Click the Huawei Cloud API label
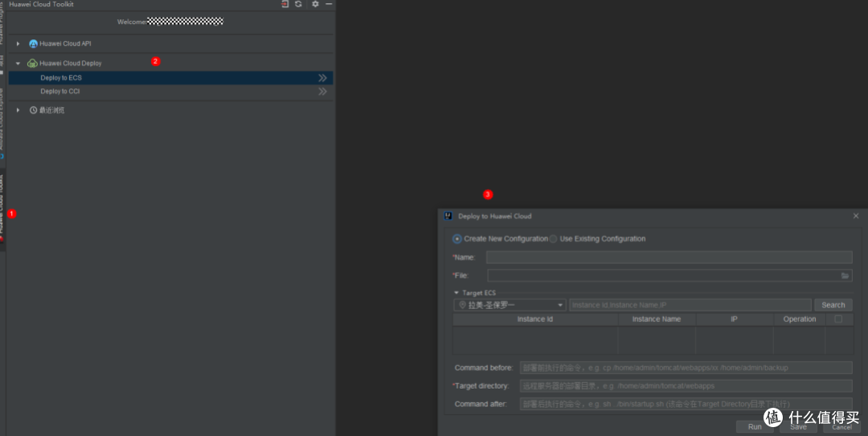Image resolution: width=868 pixels, height=436 pixels. click(x=65, y=43)
